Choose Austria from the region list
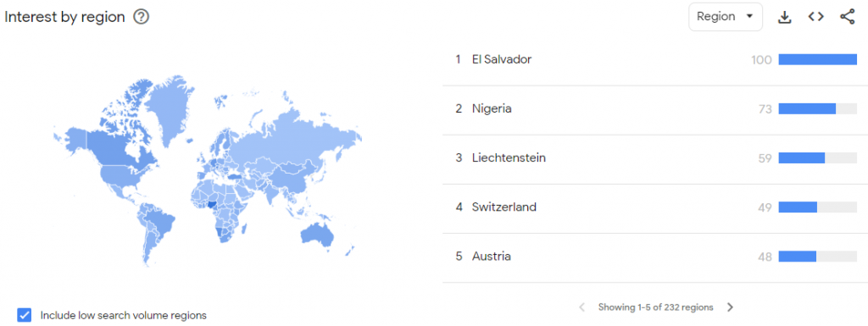Screen dimensions: 868x326 click(655, 257)
